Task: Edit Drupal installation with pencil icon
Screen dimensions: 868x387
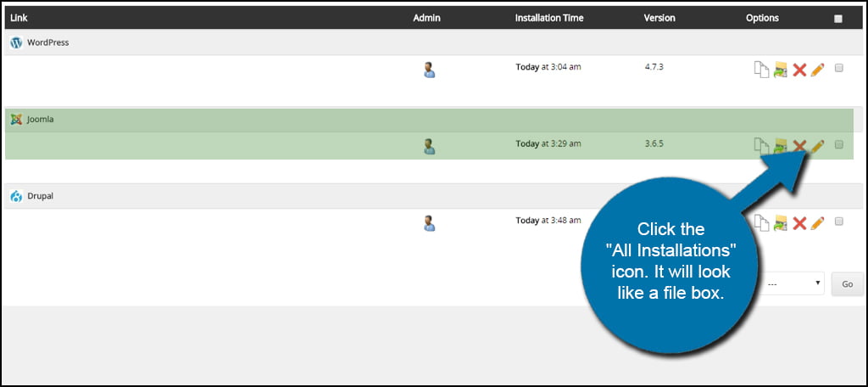Action: 817,223
